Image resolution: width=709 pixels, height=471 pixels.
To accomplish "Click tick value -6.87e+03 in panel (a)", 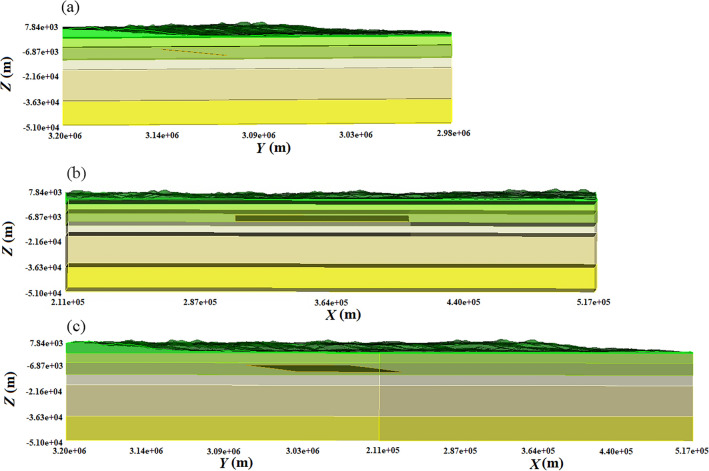I will coord(41,52).
